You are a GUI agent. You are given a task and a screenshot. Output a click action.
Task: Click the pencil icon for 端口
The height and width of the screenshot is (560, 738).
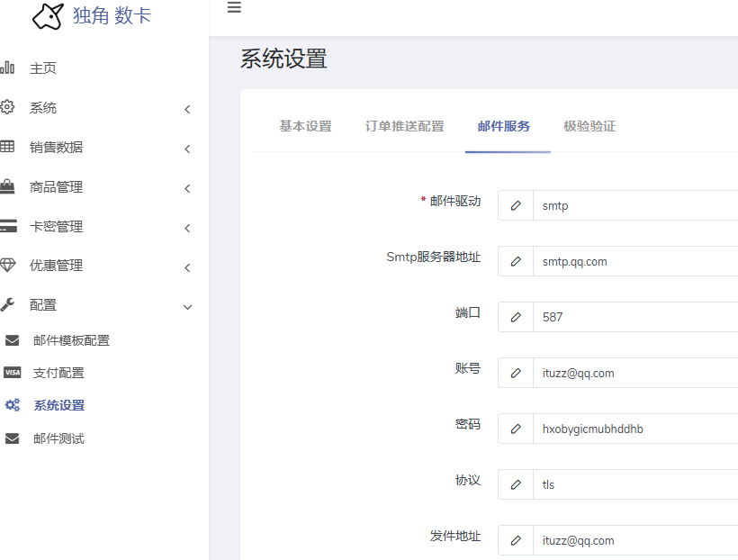click(516, 317)
